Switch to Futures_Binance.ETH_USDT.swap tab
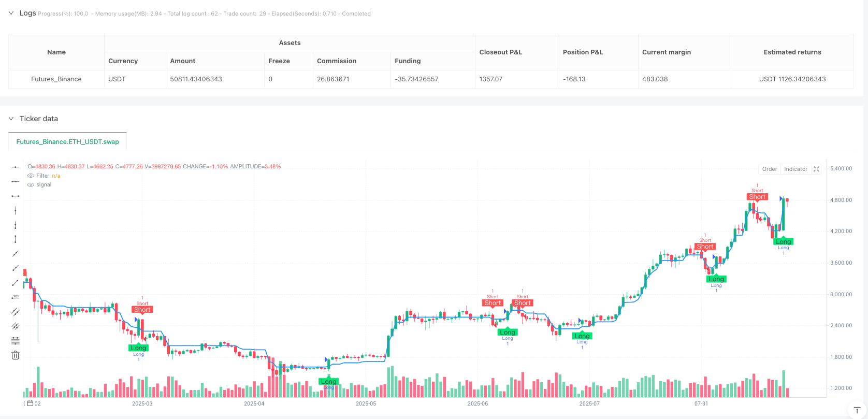The width and height of the screenshot is (868, 419). coord(67,142)
